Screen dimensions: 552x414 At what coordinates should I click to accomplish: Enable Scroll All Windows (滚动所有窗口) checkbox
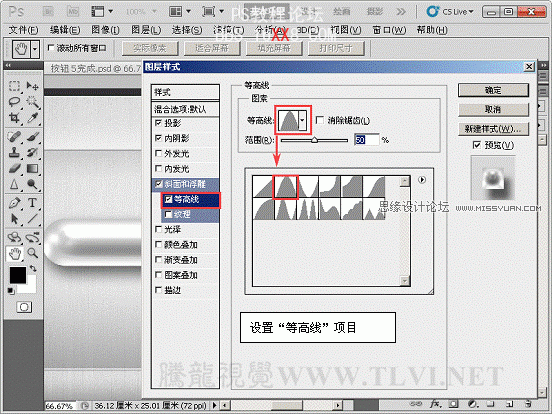point(51,48)
